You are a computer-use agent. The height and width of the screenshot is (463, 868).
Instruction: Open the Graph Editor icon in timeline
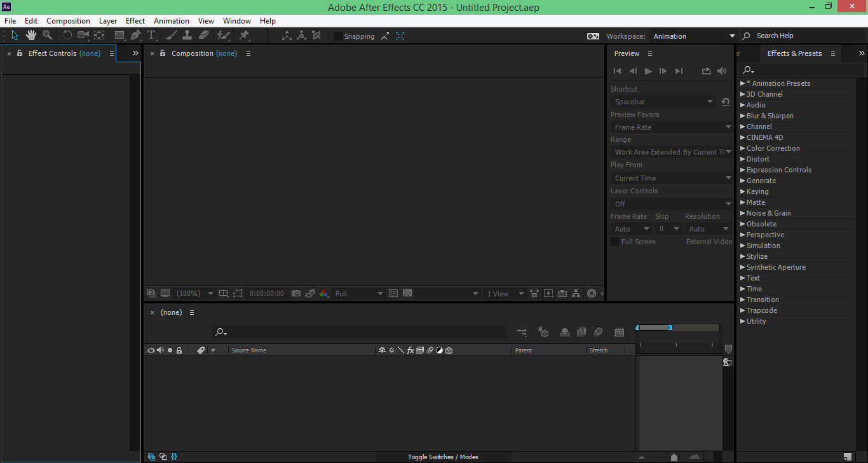pos(620,332)
